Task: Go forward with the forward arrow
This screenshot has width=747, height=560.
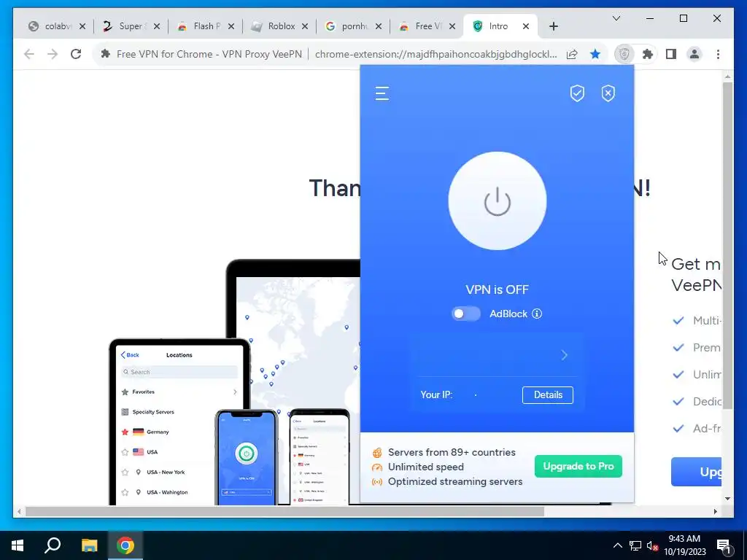Action: (x=53, y=54)
